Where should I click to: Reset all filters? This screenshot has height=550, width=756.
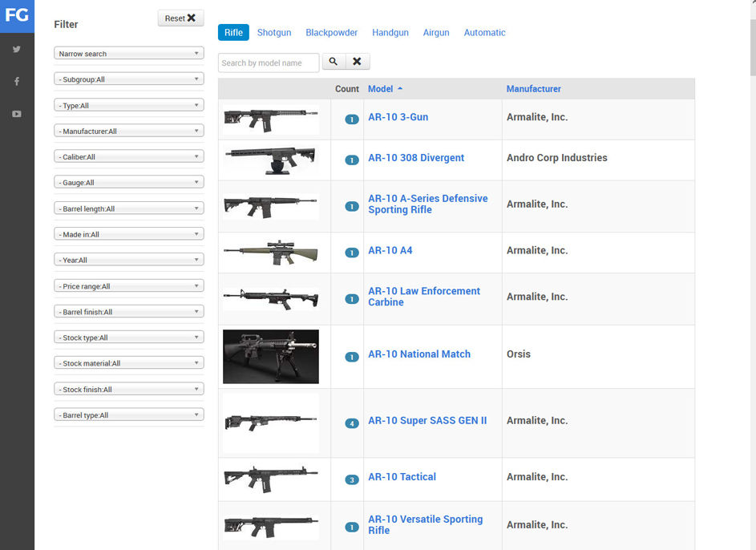pos(181,18)
